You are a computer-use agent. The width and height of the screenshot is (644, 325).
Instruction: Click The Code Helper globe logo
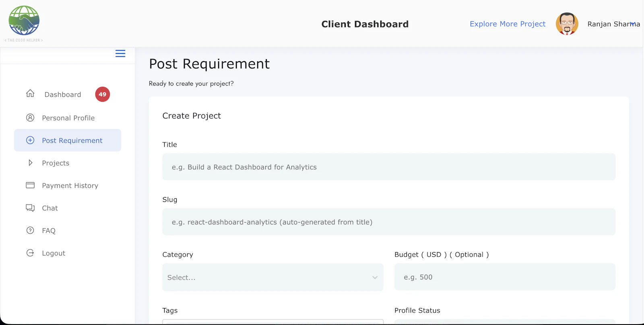24,21
